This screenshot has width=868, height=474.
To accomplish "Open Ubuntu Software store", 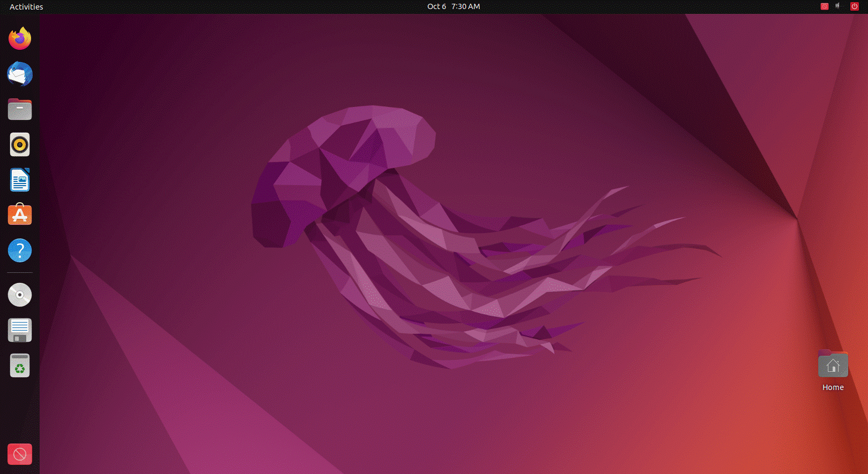I will (x=20, y=215).
